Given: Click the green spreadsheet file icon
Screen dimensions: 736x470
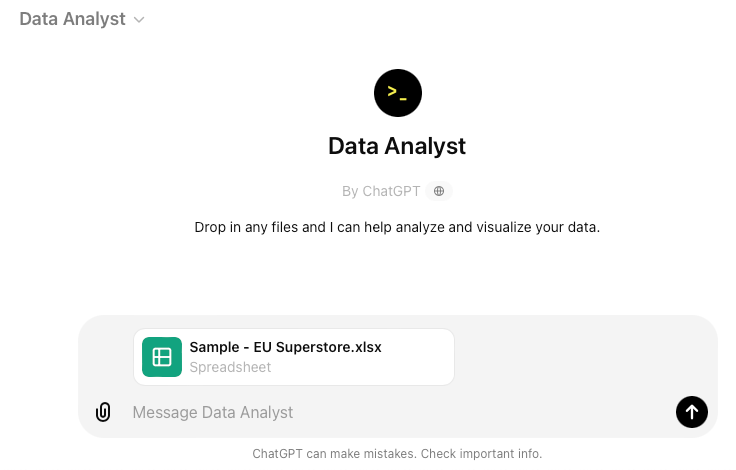Looking at the screenshot, I should click(x=162, y=357).
